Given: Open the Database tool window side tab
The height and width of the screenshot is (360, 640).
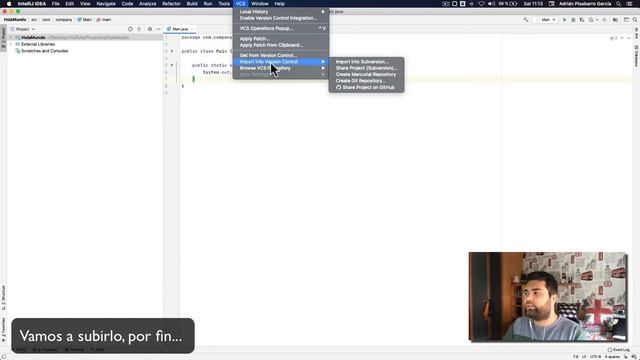Looking at the screenshot, I should 636,56.
